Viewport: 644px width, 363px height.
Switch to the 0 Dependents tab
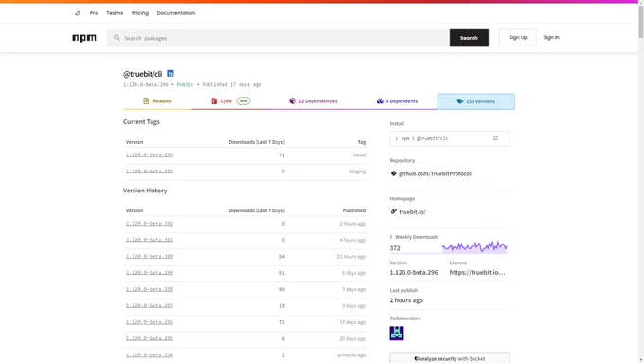(397, 101)
